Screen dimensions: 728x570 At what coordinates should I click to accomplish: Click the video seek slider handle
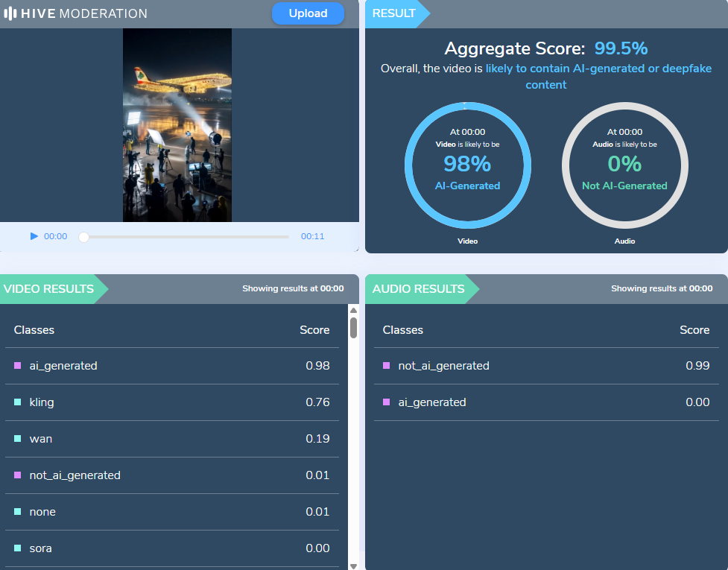[x=83, y=237]
